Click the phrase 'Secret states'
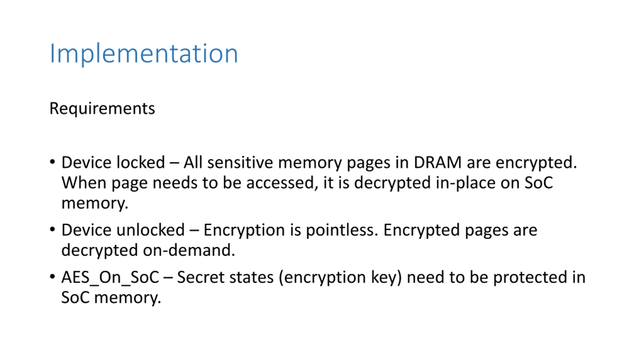 tap(225, 277)
